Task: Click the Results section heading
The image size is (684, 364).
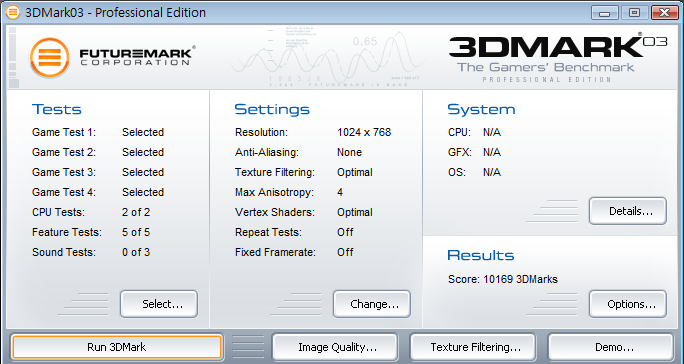Action: coord(481,255)
